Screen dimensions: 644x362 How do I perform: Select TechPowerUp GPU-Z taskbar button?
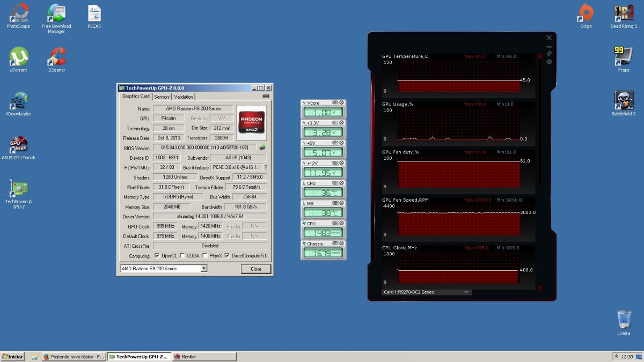coord(139,357)
